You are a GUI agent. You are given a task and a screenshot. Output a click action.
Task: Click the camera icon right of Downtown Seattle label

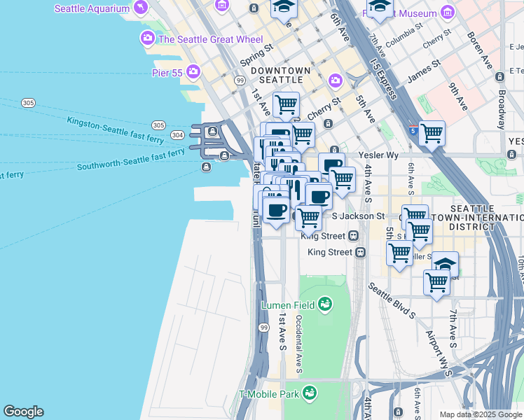click(336, 80)
